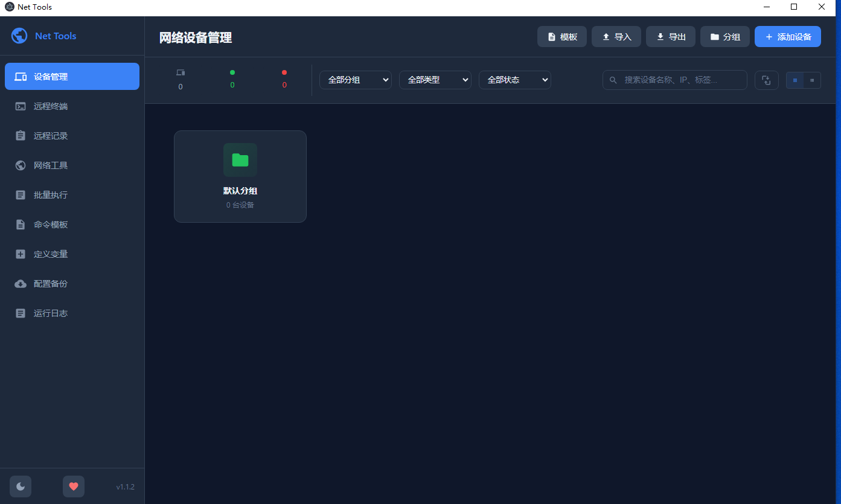Expand the 全部类型 filter dropdown
The height and width of the screenshot is (504, 841).
pyautogui.click(x=435, y=80)
